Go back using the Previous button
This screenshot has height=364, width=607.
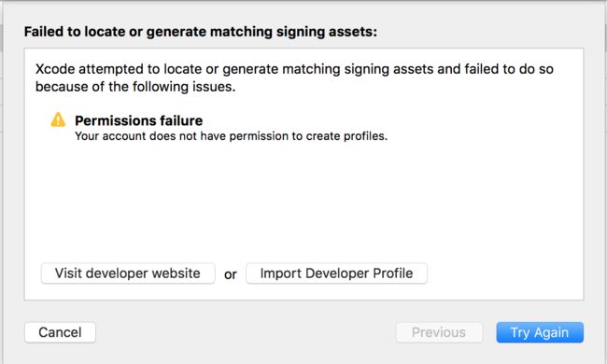(x=439, y=332)
